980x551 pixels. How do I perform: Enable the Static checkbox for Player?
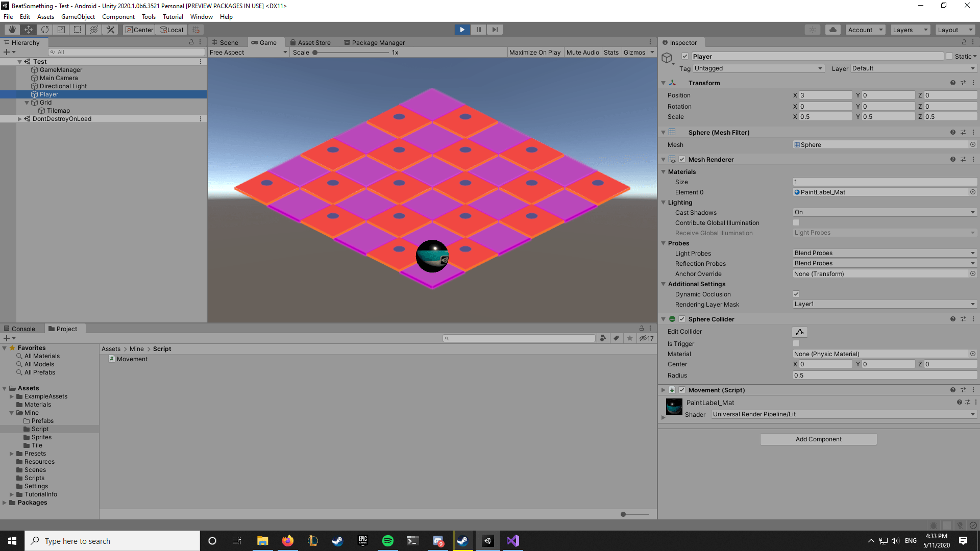[x=950, y=56]
